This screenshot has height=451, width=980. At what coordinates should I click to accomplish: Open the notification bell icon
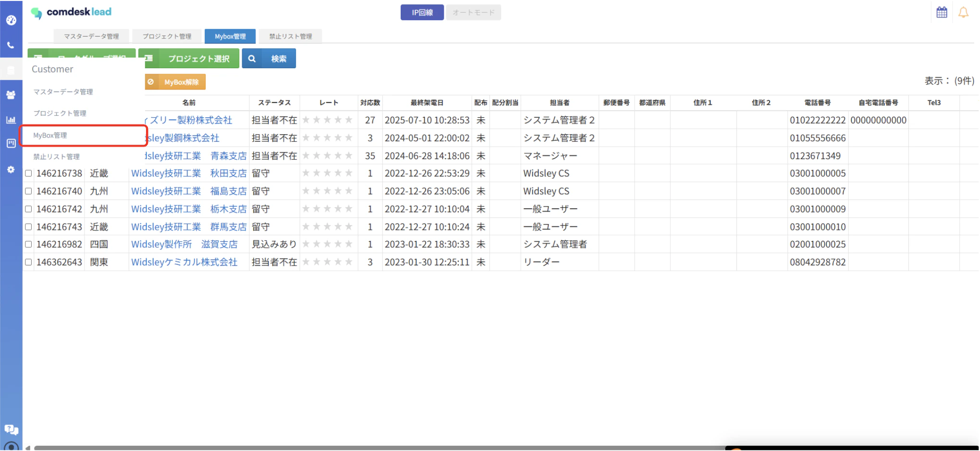pos(963,13)
